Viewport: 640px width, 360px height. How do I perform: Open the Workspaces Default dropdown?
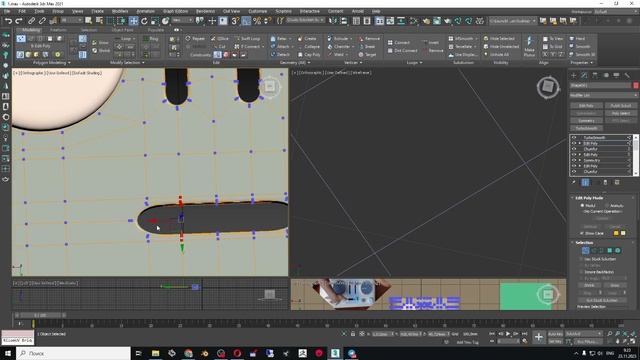coord(616,12)
